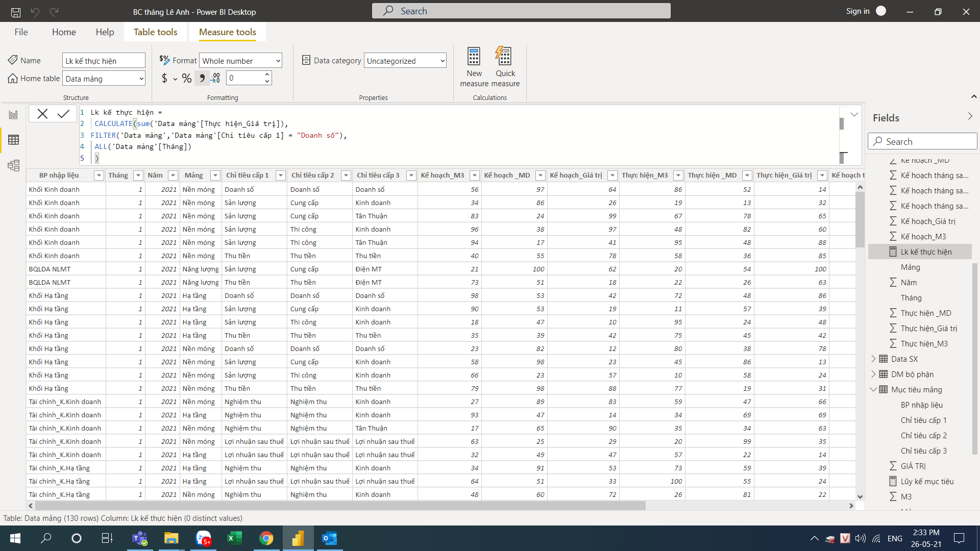Cancel formula edit with X icon
This screenshot has width=980, height=551.
[x=42, y=114]
